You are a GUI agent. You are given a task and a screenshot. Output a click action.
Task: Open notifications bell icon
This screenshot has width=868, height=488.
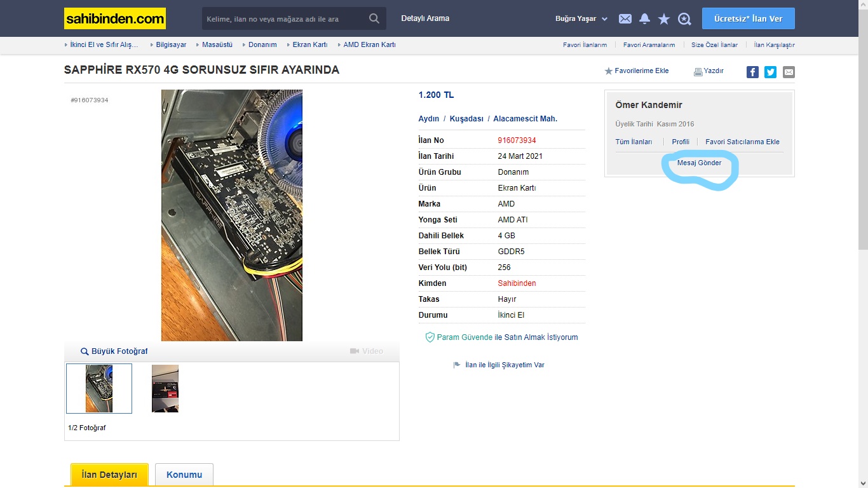tap(644, 19)
